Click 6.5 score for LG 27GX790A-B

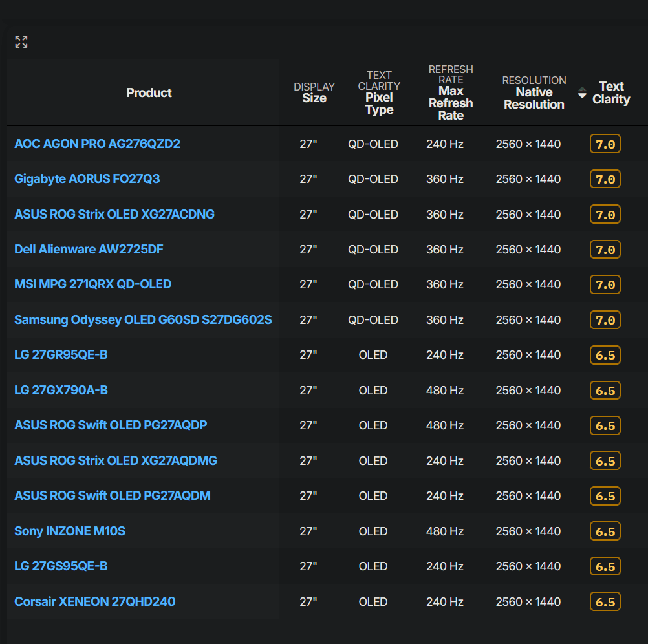[x=605, y=391]
